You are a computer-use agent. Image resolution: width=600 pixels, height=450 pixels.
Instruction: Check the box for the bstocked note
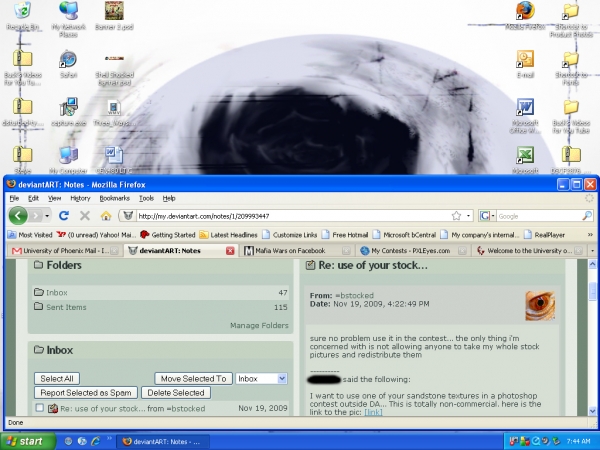39,408
